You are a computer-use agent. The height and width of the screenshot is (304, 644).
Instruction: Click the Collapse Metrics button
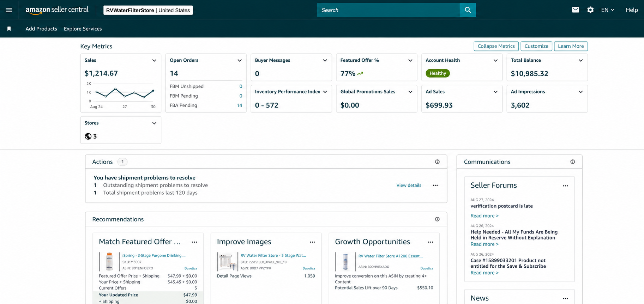(496, 46)
